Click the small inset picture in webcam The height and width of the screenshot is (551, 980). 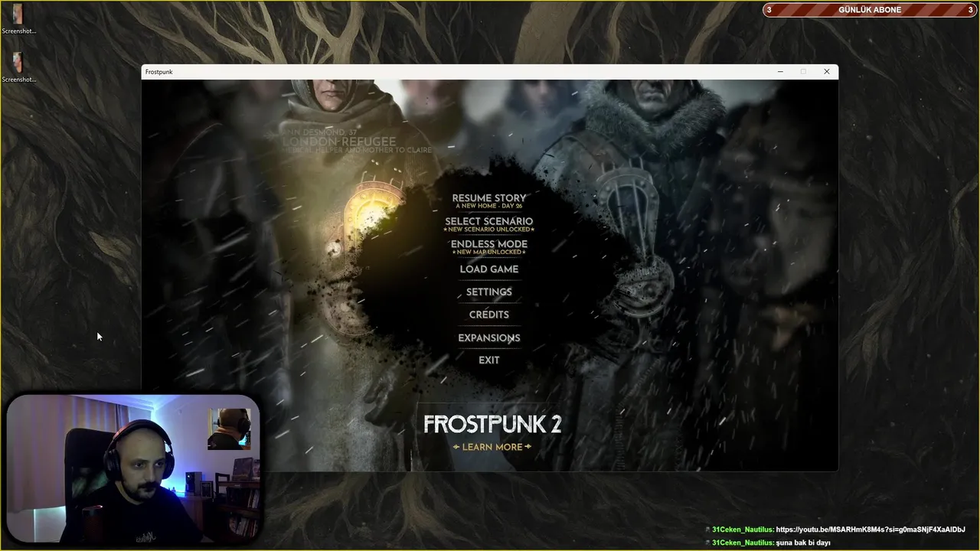[x=229, y=429]
